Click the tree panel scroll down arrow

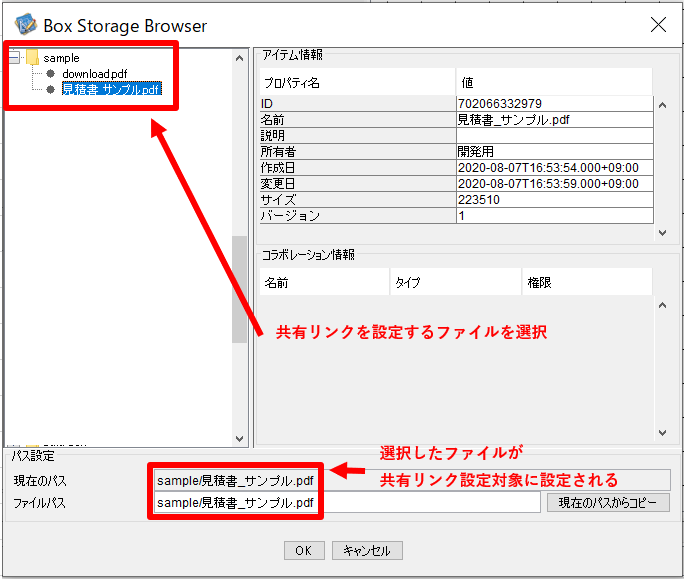click(239, 439)
